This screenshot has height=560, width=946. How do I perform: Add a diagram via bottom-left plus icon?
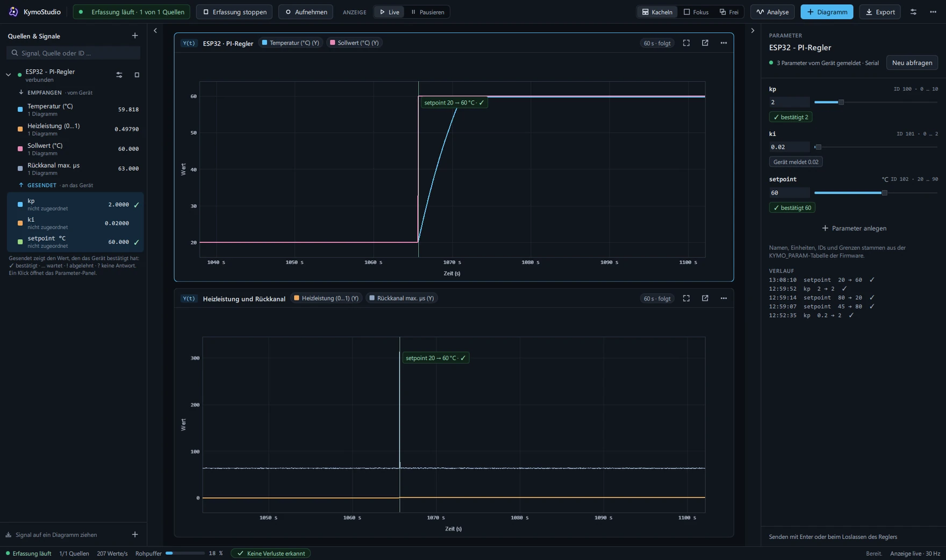[135, 535]
